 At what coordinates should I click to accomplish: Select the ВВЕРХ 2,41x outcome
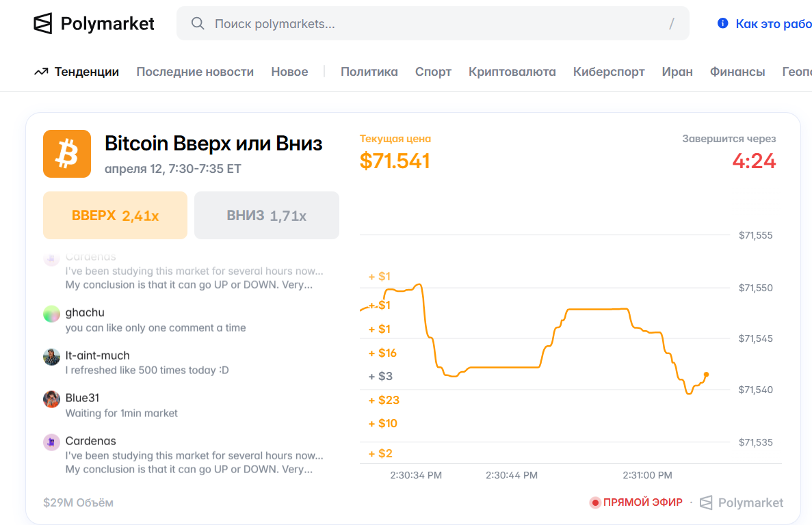pos(115,215)
